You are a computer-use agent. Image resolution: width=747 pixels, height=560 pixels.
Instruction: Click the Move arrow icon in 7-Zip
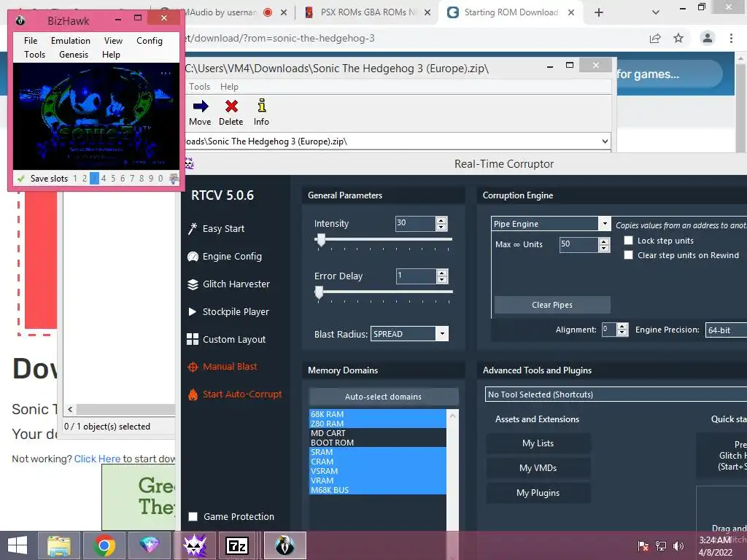(201, 106)
